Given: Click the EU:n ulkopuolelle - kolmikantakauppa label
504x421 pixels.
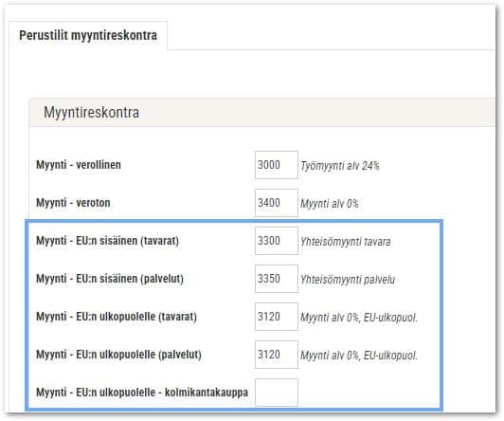Looking at the screenshot, I should click(142, 393).
